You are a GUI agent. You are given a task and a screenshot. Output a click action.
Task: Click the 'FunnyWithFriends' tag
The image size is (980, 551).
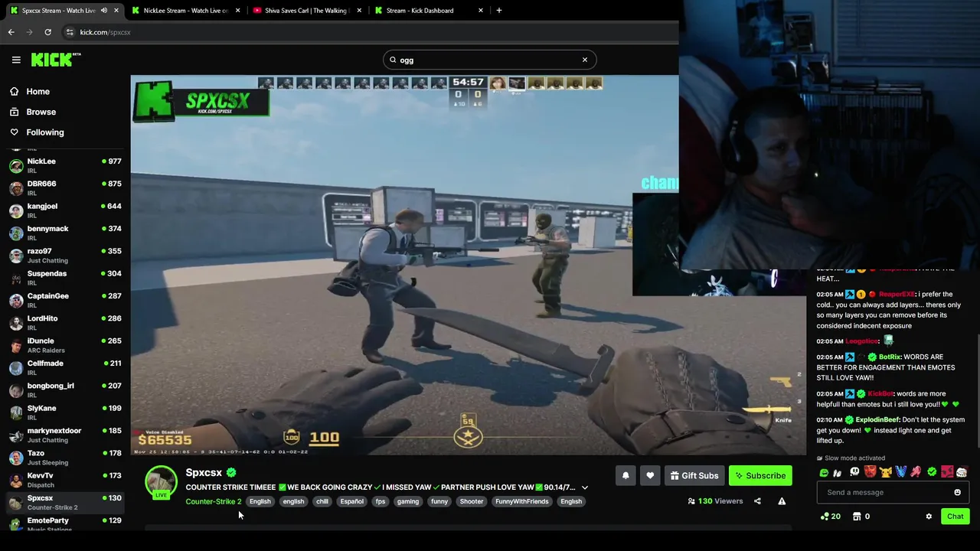(522, 501)
